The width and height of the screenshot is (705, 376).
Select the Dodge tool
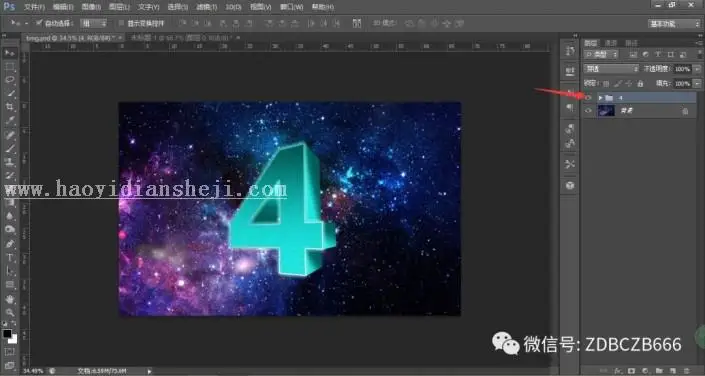[x=10, y=230]
